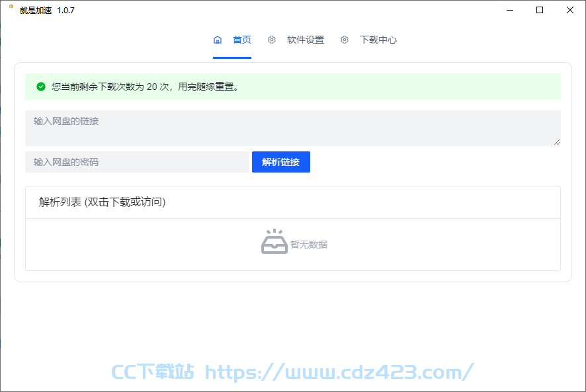Screen dimensions: 586x392
Task: Maximize the 就是加速 window
Action: [540, 10]
